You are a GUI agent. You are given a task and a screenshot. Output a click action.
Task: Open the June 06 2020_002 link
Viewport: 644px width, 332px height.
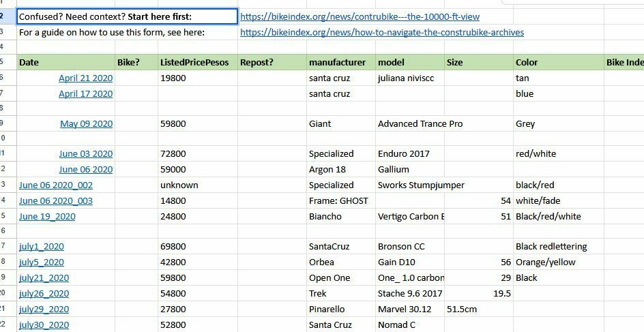(x=56, y=185)
